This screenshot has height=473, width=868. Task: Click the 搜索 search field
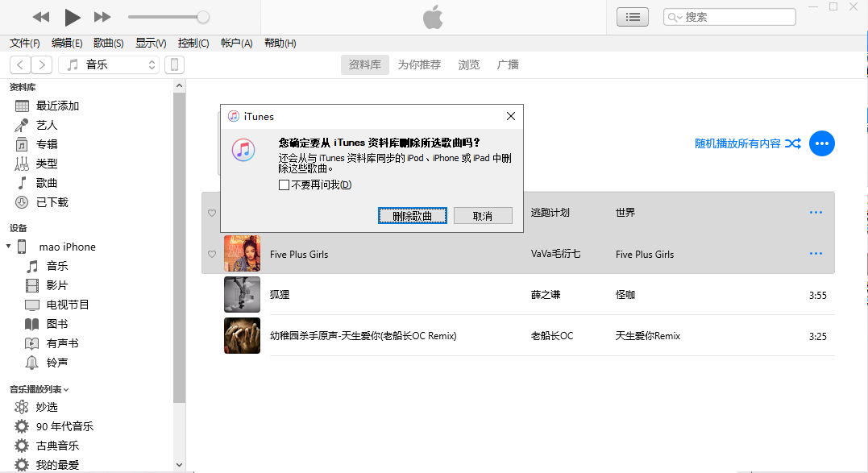pyautogui.click(x=729, y=17)
